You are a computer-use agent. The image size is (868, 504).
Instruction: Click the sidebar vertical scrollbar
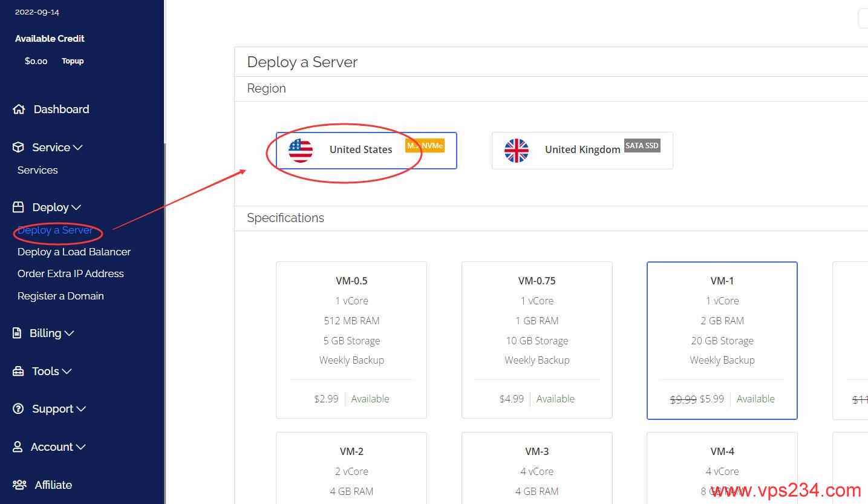click(165, 324)
